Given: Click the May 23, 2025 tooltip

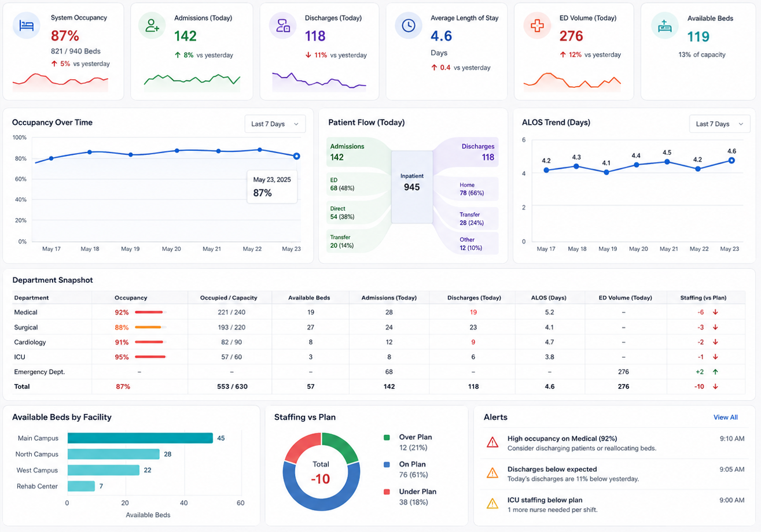Looking at the screenshot, I should 272,186.
